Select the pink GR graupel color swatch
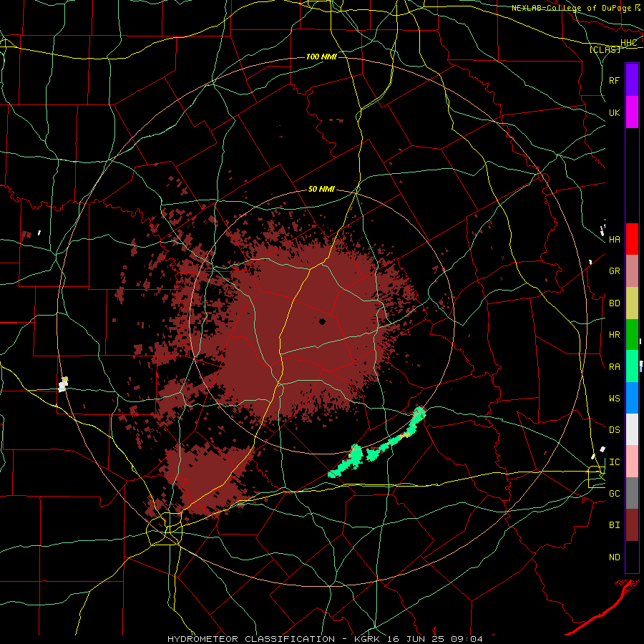Image resolution: width=644 pixels, height=644 pixels. pyautogui.click(x=632, y=271)
